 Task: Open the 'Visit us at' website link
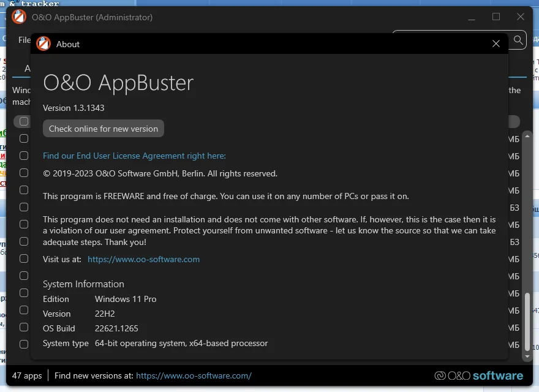coord(143,259)
